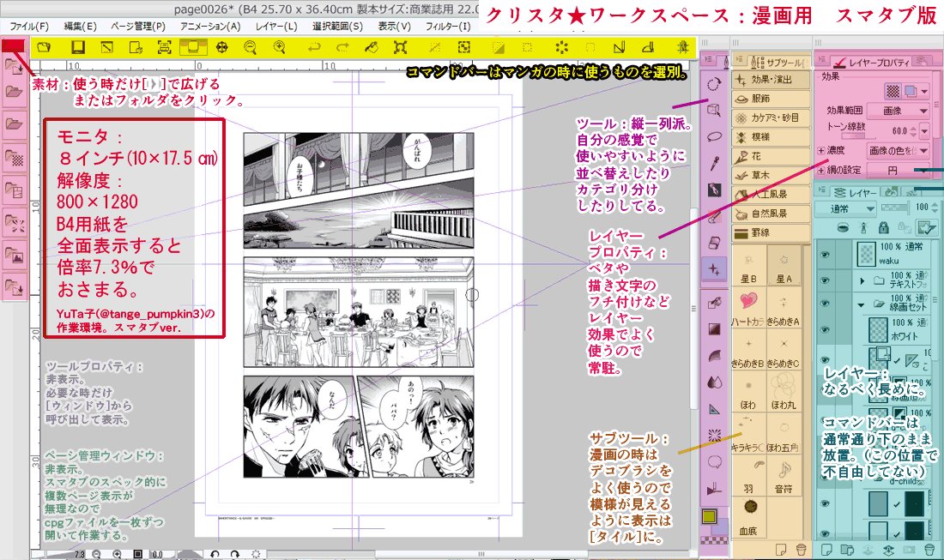944x560 pixels.
Task: Click the Zoom out magnifier in command bar
Action: pyautogui.click(x=251, y=47)
